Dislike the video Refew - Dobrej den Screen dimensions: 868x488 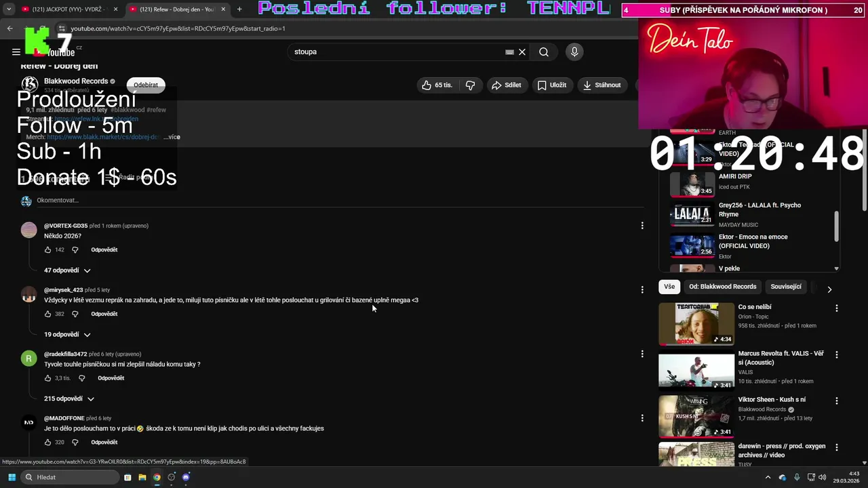[470, 85]
